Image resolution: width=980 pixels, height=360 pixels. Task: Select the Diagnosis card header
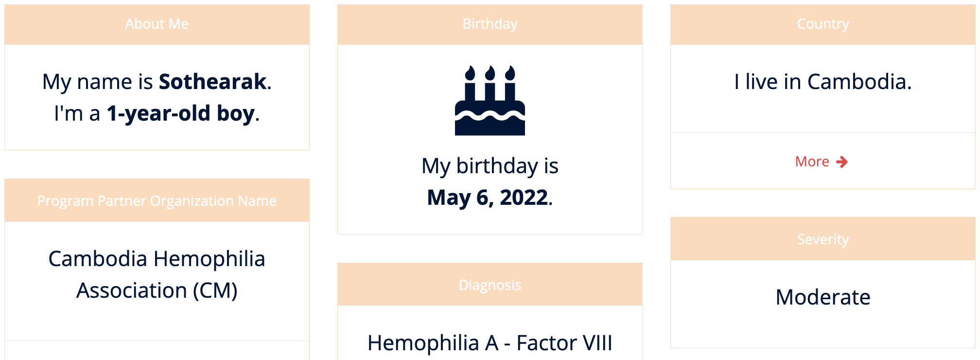coord(490,285)
